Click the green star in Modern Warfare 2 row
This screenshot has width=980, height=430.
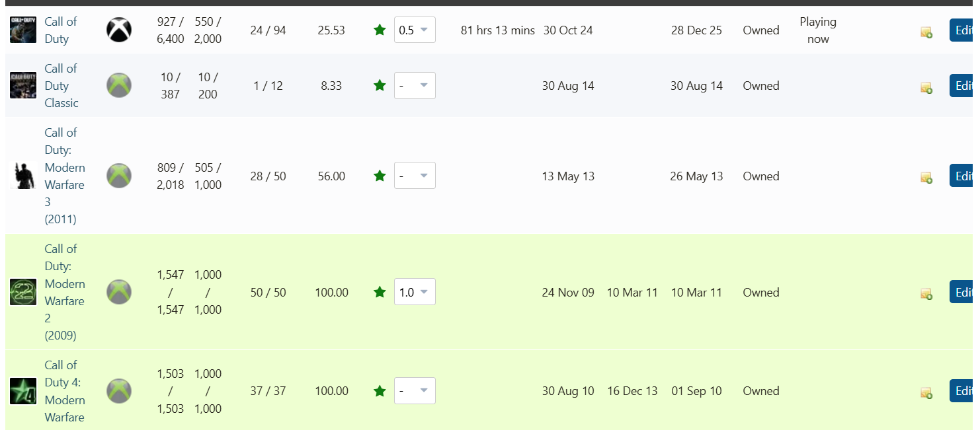point(380,292)
